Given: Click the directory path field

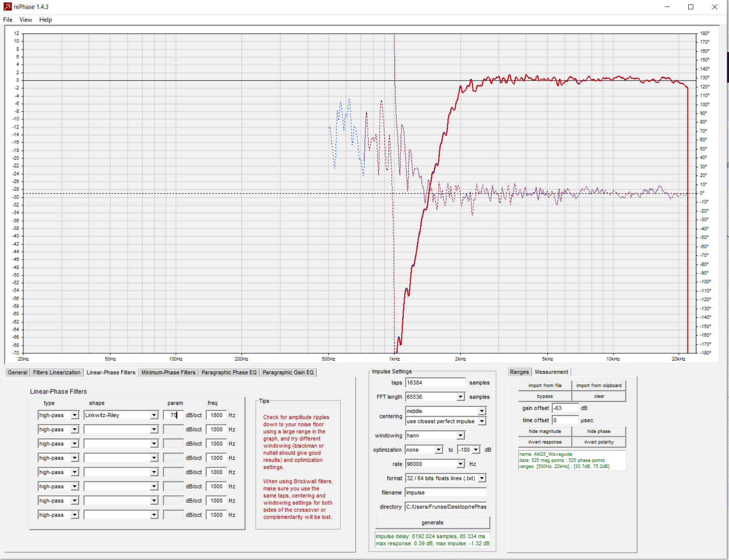Looking at the screenshot, I should pyautogui.click(x=446, y=507).
